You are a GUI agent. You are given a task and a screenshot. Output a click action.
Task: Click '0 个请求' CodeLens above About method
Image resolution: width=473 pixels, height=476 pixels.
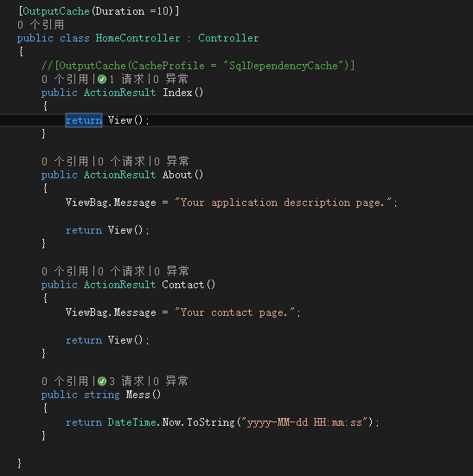(x=121, y=162)
